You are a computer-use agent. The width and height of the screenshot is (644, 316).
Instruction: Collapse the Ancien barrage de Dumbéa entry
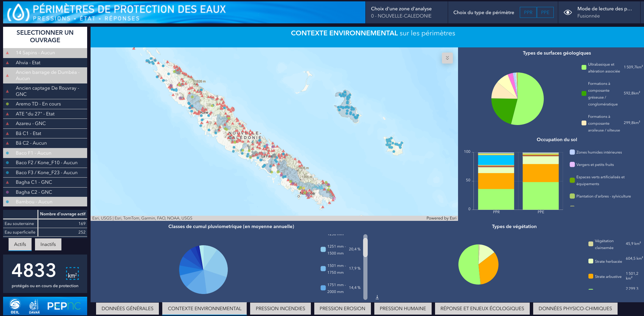(45, 75)
